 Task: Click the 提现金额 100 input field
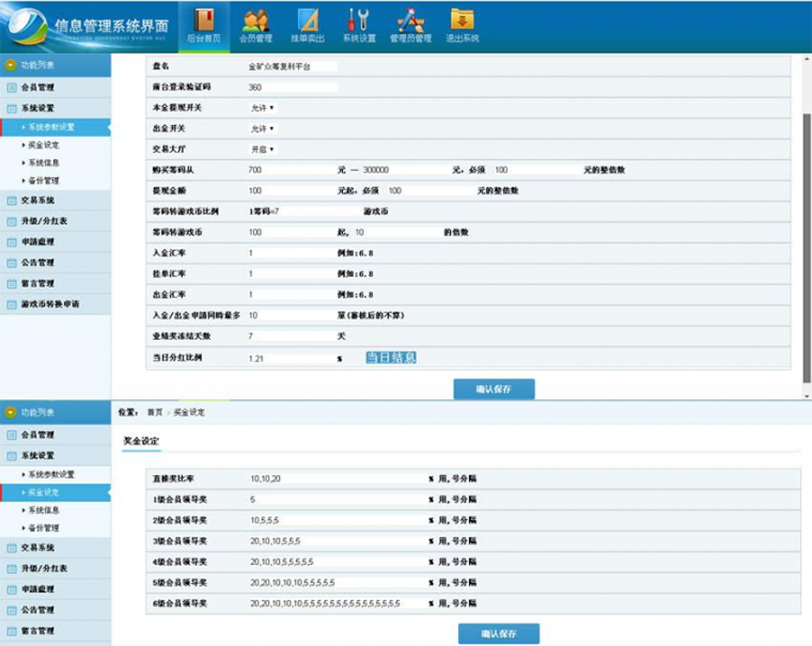pyautogui.click(x=293, y=190)
